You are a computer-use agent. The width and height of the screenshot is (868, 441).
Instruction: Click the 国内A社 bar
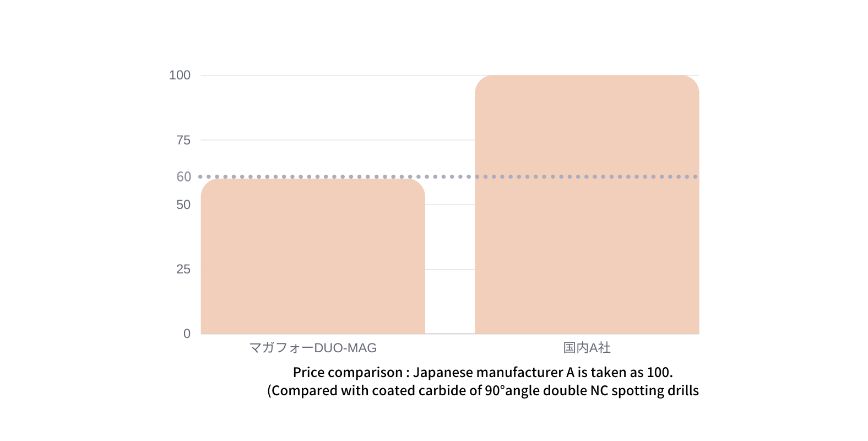point(587,205)
